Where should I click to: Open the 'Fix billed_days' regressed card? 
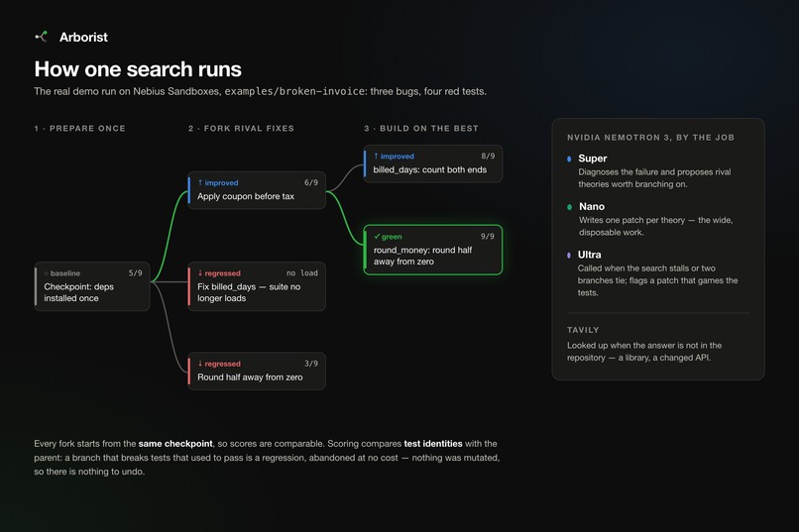[257, 286]
